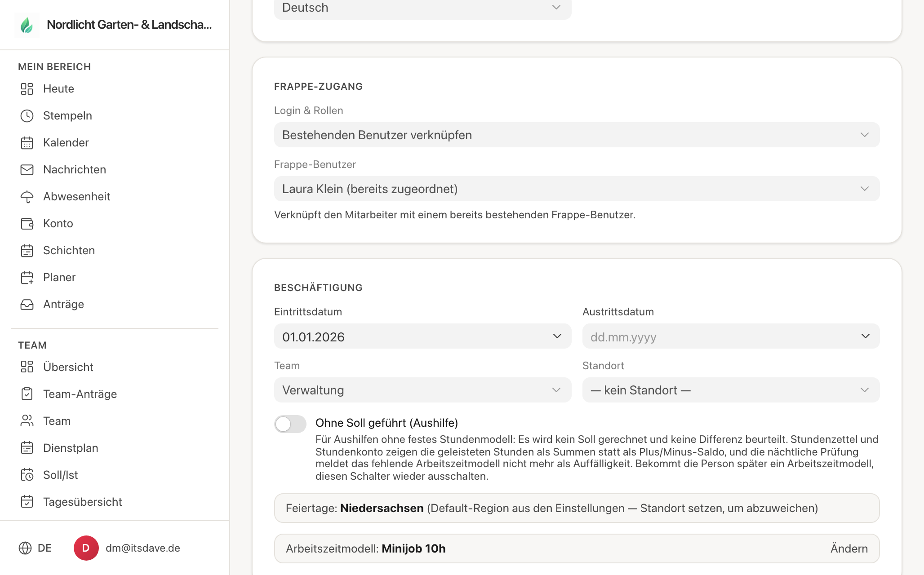Click Ändern for Arbeitszeitmodell

pyautogui.click(x=849, y=548)
